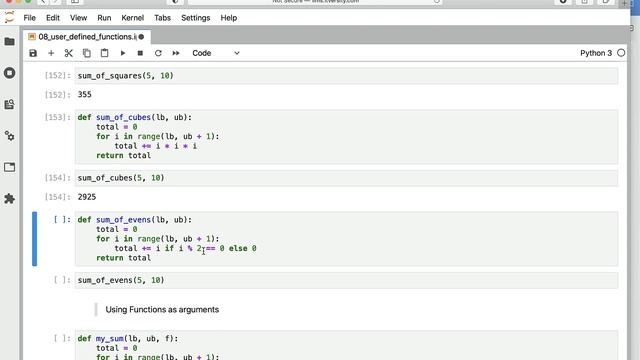Open the cell type Code dropdown
The width and height of the screenshot is (640, 360).
point(216,53)
